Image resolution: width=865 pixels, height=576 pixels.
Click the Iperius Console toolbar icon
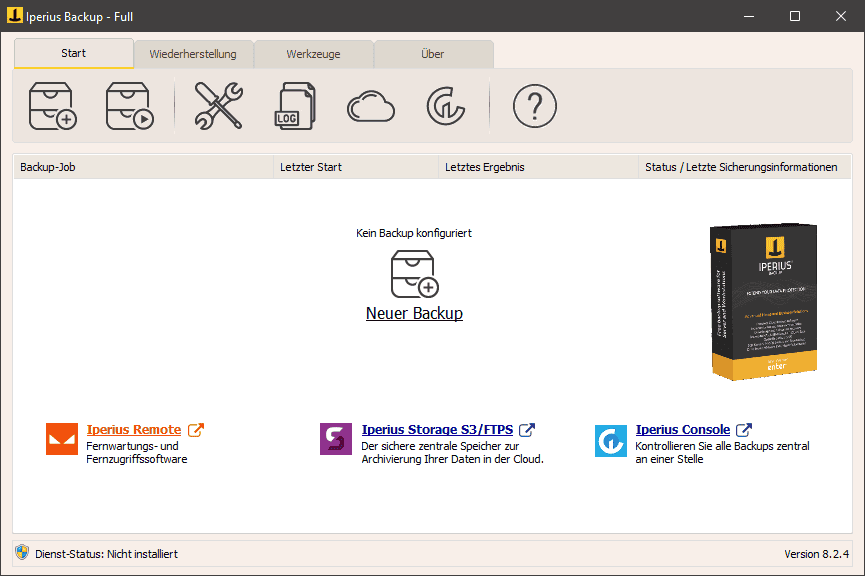pyautogui.click(x=445, y=106)
